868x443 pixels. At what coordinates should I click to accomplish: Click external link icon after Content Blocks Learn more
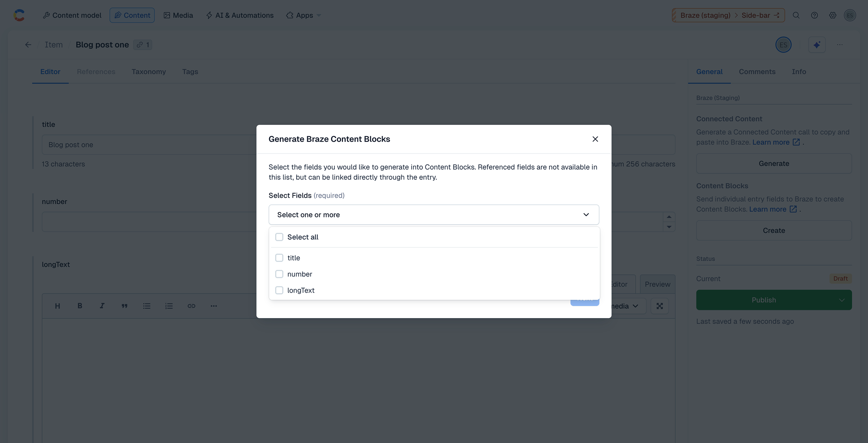[793, 209]
